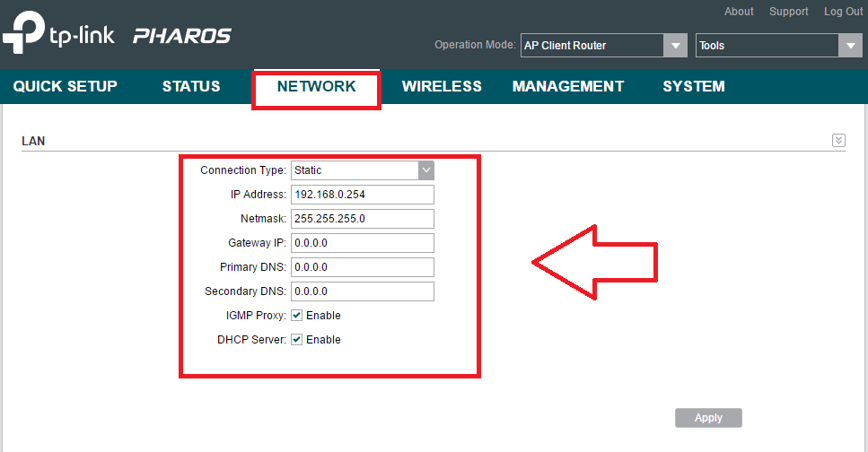This screenshot has width=868, height=452.
Task: Open the System tab
Action: pyautogui.click(x=694, y=87)
